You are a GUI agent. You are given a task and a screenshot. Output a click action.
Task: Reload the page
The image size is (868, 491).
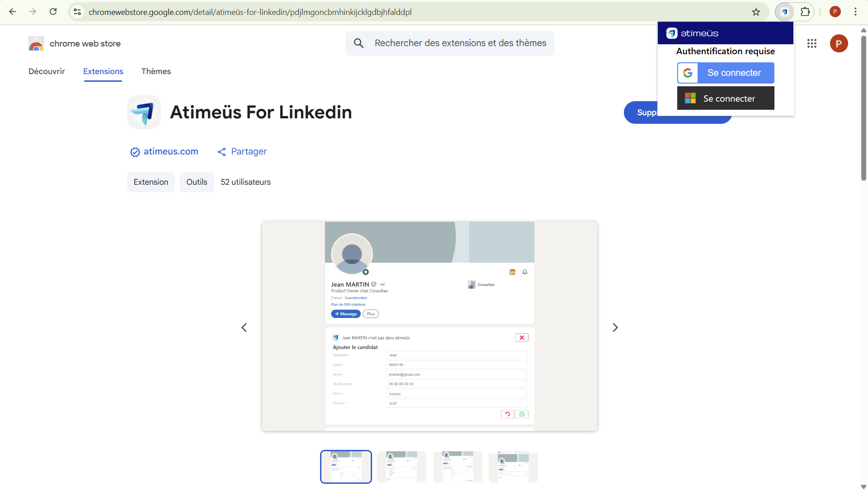tap(53, 12)
